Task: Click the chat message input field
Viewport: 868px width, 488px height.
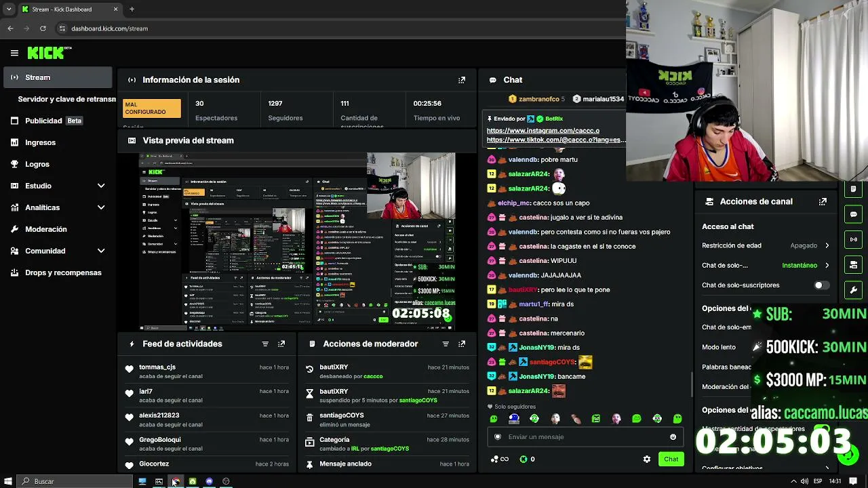Action: tap(585, 437)
